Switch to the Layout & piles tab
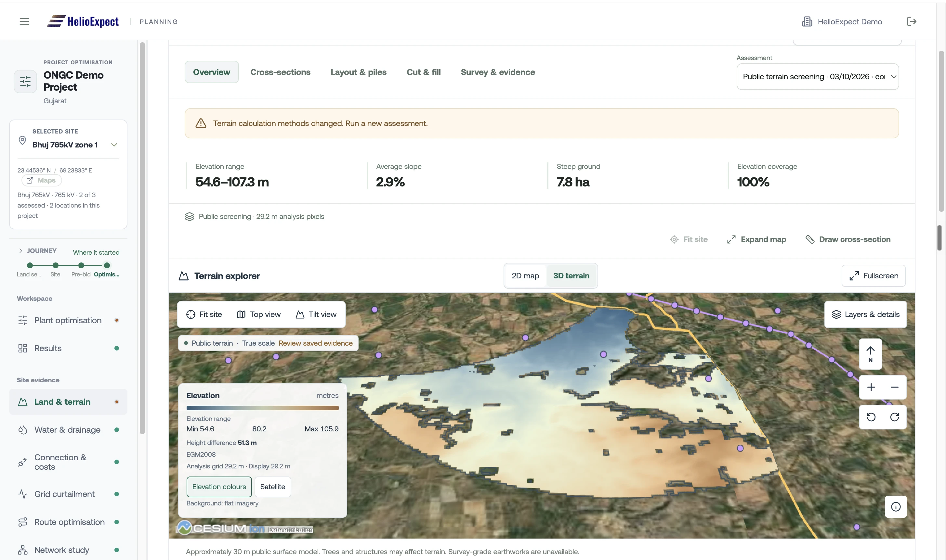This screenshot has width=946, height=560. coord(358,72)
